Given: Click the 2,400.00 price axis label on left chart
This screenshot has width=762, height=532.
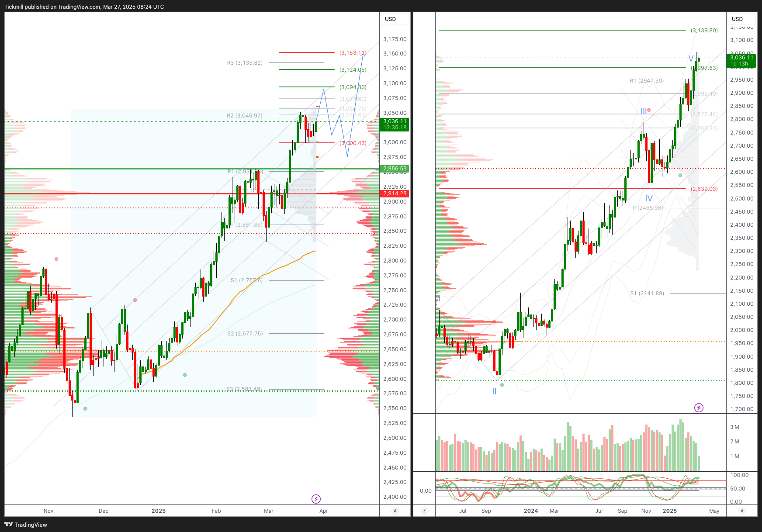Looking at the screenshot, I should (x=395, y=497).
